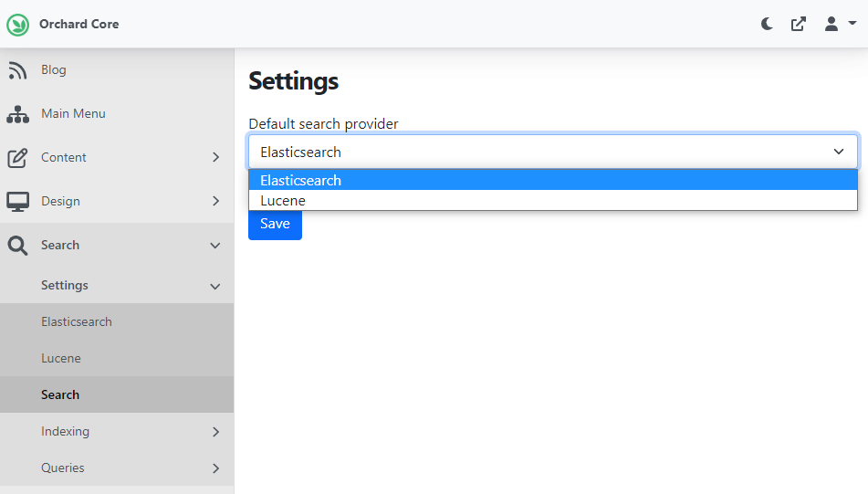Click the blue Save button
The image size is (868, 494).
click(x=275, y=225)
